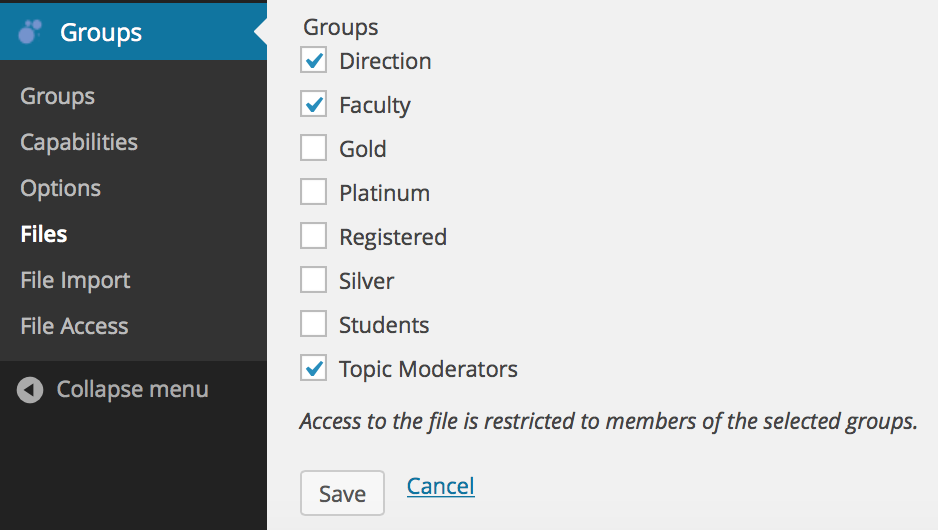The height and width of the screenshot is (530, 938).
Task: Select the Silver group checkbox
Action: tap(313, 280)
